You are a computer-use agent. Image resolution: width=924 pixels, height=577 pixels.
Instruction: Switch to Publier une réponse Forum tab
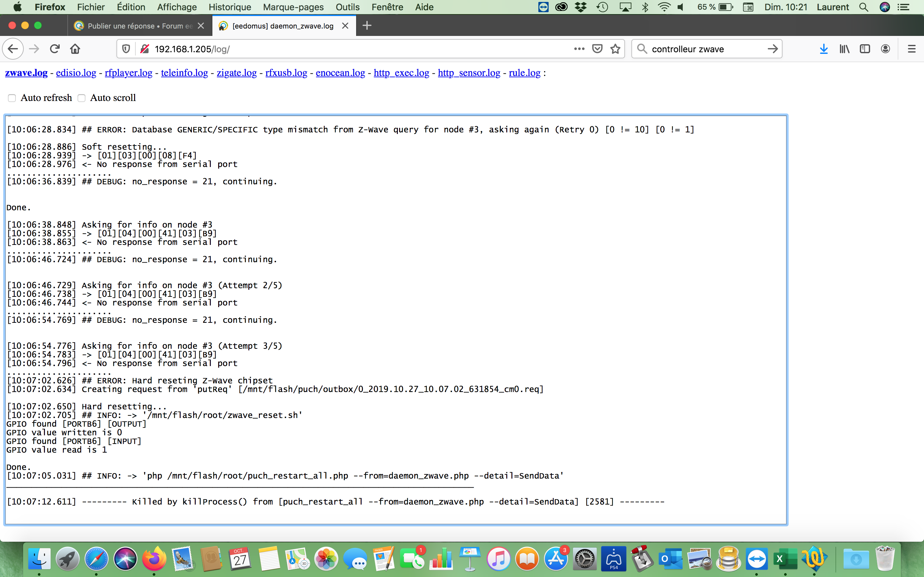coord(140,26)
